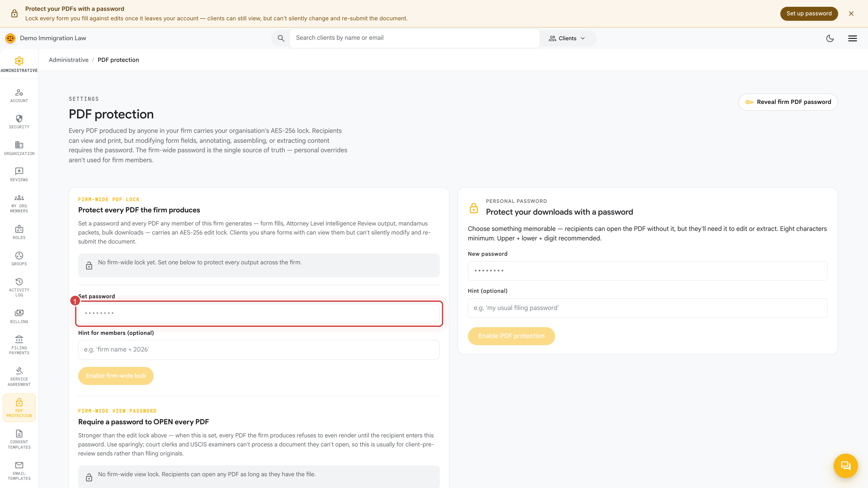Click 'Require a password to OPEN every PDF'
Image resolution: width=868 pixels, height=488 pixels.
pyautogui.click(x=144, y=422)
